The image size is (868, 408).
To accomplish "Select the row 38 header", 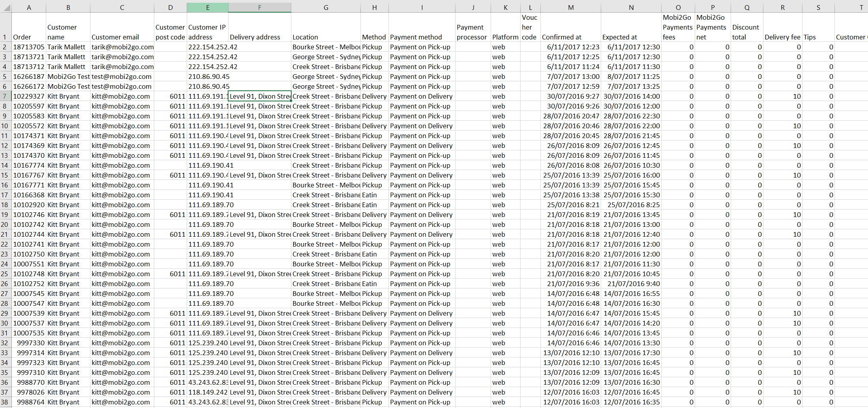I will [x=5, y=402].
